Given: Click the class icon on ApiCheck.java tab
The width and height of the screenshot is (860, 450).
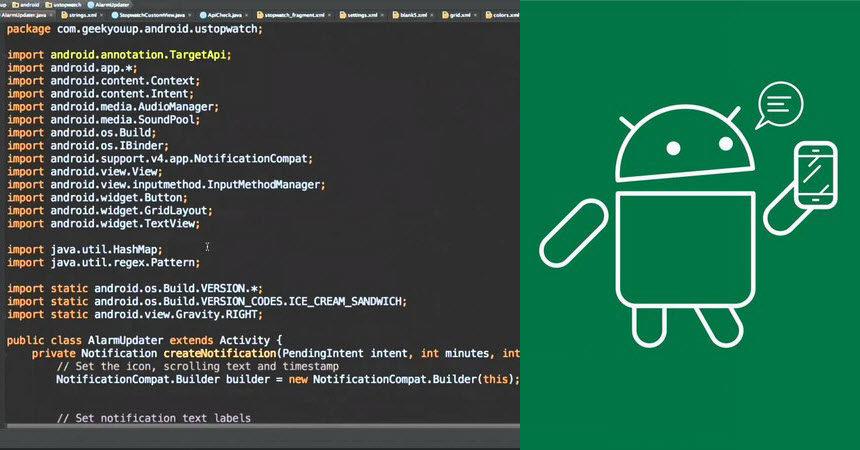Looking at the screenshot, I should (x=203, y=15).
